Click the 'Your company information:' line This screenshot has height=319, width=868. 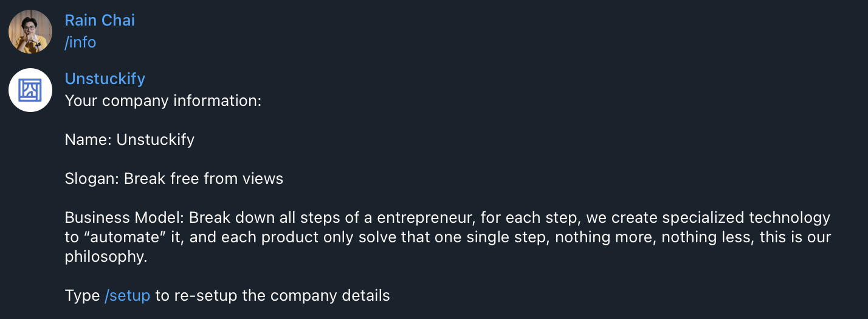[x=163, y=100]
